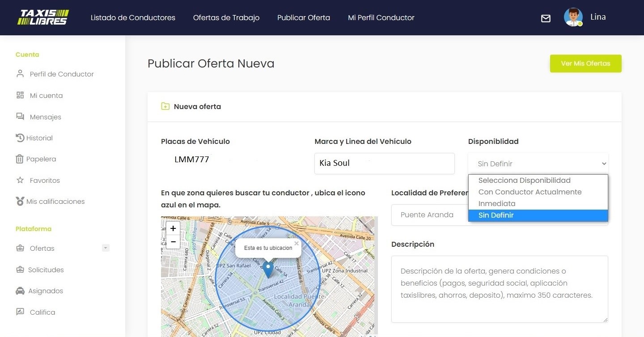Choose 'Inmediata' availability option
Screen dimensions: 644x337
tap(538, 204)
